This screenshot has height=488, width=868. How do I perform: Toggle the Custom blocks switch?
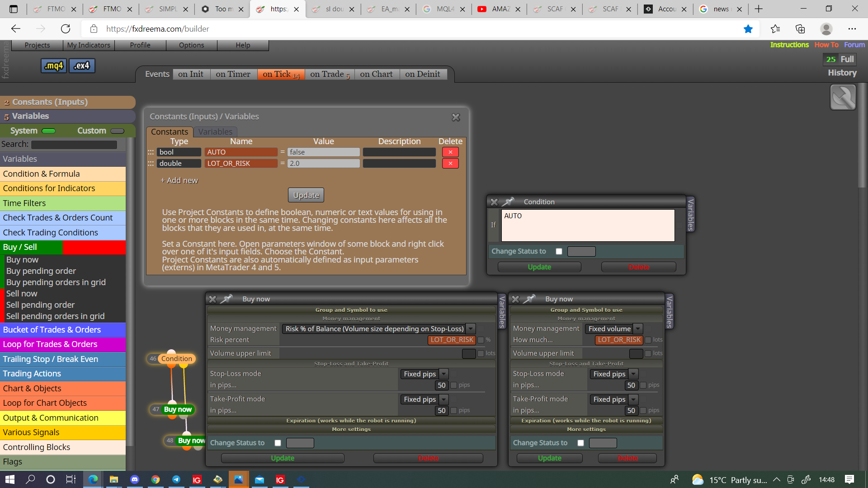[x=117, y=131]
